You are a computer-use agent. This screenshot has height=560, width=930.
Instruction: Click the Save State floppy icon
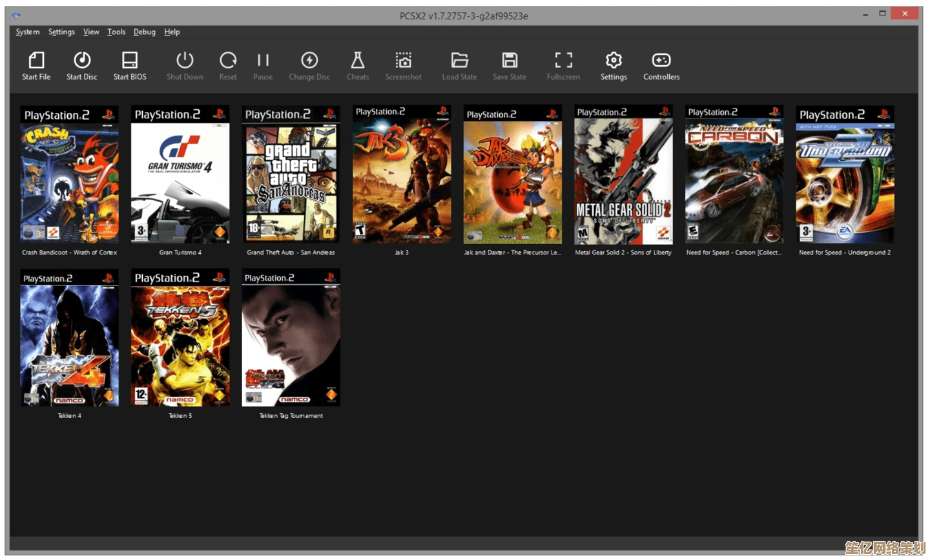(x=510, y=61)
